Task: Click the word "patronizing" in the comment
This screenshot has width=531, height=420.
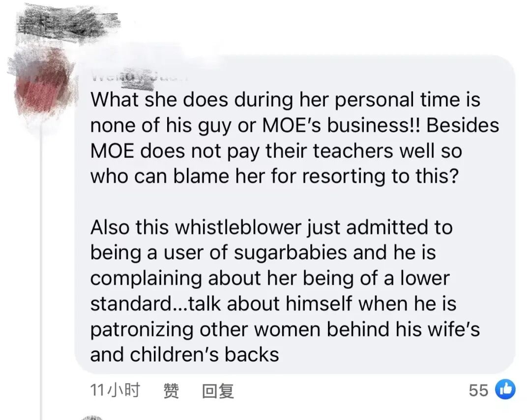Action: pyautogui.click(x=142, y=330)
